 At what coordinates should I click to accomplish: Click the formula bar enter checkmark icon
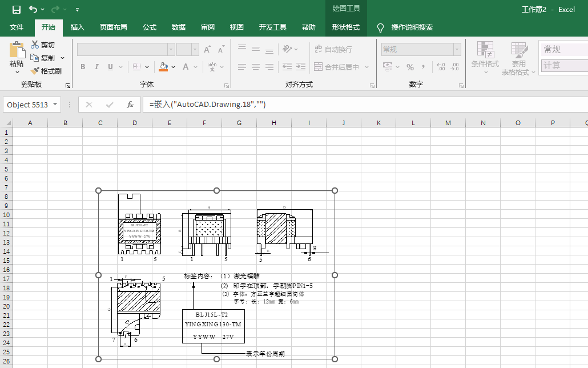point(110,105)
